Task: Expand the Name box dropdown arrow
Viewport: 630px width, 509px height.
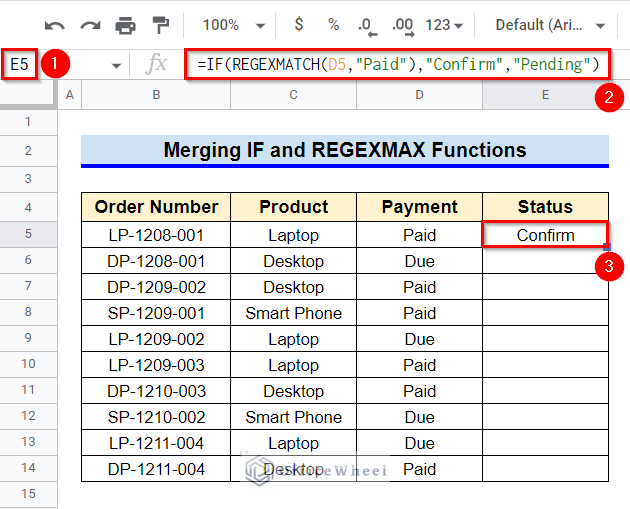Action: tap(116, 65)
